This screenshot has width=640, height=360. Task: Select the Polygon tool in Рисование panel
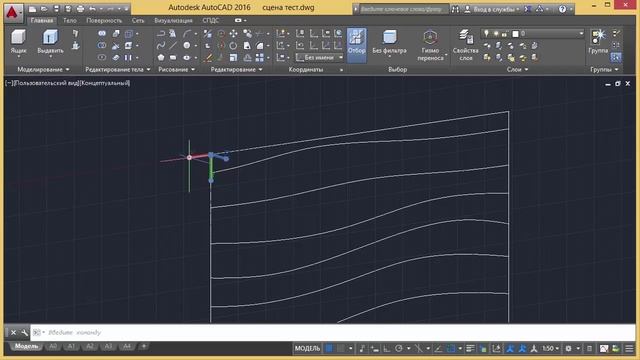coord(161,58)
